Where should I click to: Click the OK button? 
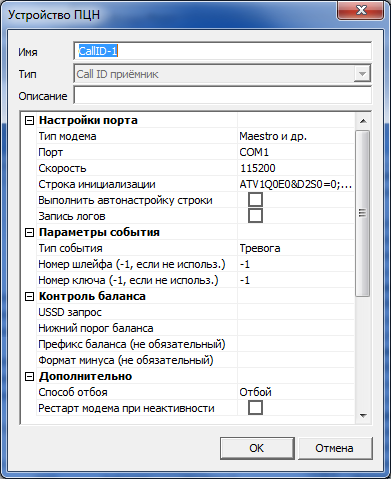pos(257,448)
